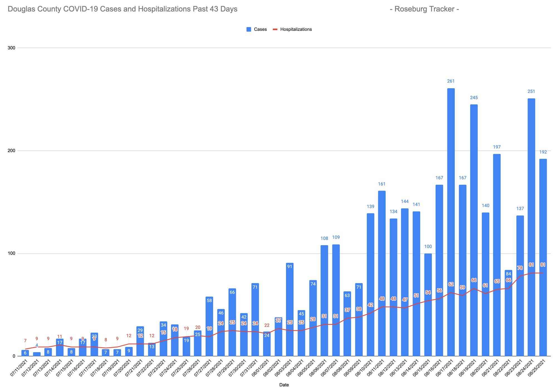Click the 300 y-axis label

point(11,48)
